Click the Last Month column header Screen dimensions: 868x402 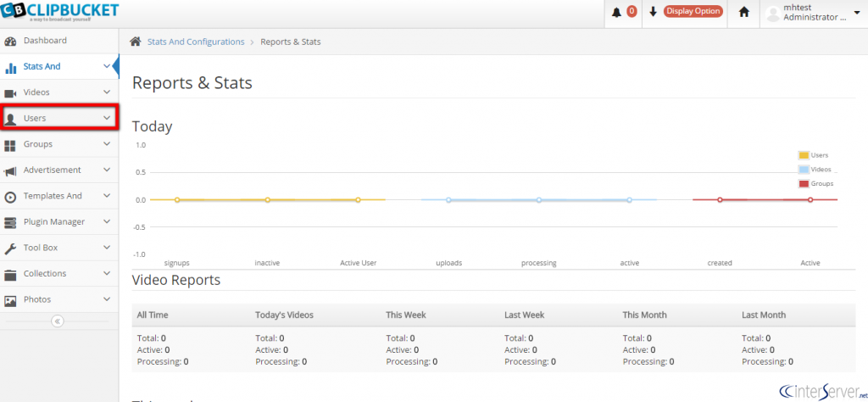pos(764,315)
